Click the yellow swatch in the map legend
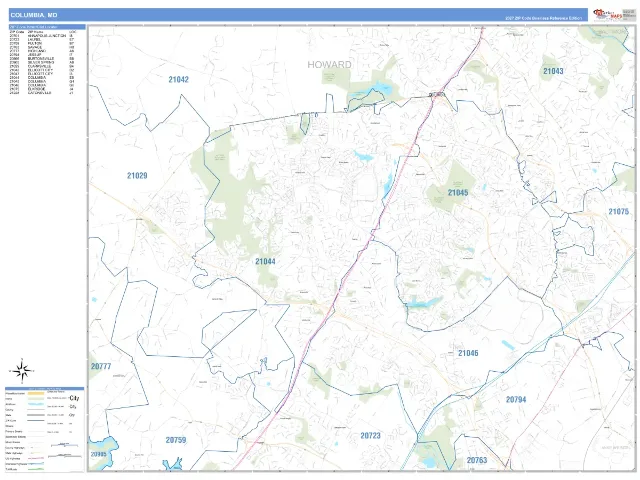The width and height of the screenshot is (640, 480). click(x=36, y=393)
